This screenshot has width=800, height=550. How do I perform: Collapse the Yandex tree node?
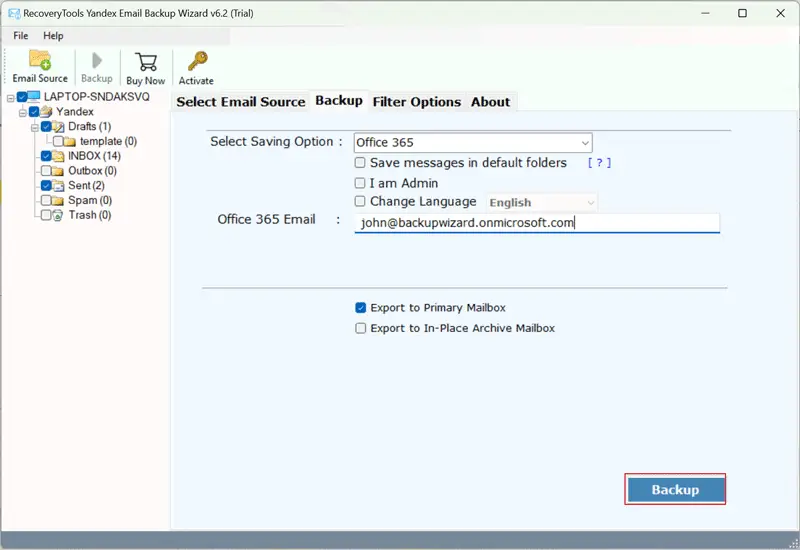click(x=22, y=113)
